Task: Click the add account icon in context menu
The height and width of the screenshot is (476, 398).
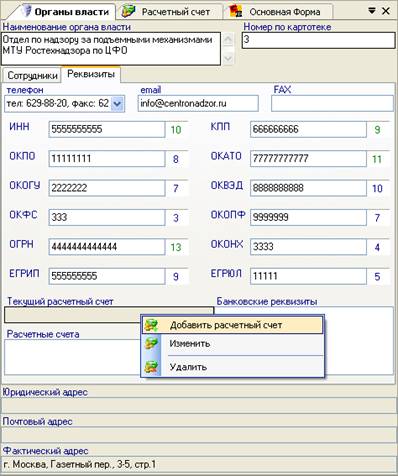Action: pyautogui.click(x=152, y=325)
